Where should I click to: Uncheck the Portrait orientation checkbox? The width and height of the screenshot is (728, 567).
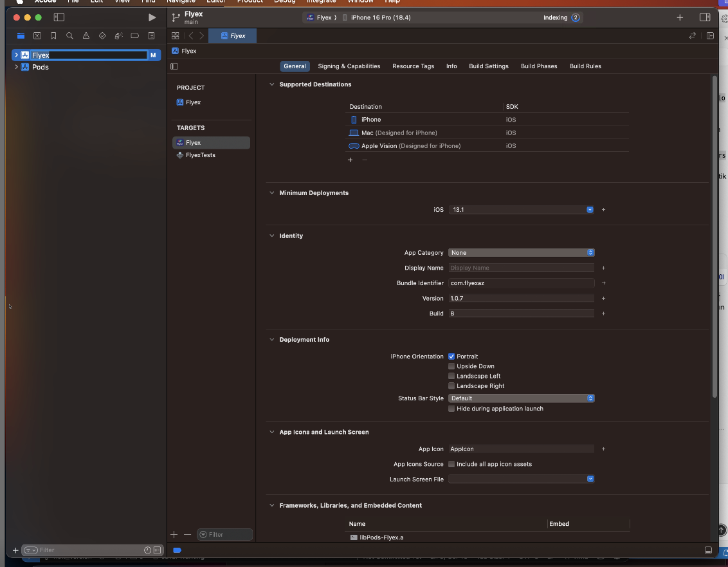tap(451, 357)
